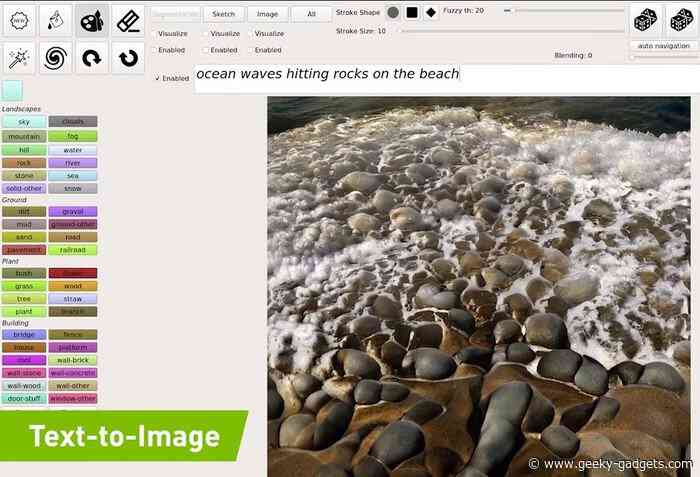Activate the magic wand tool
The height and width of the screenshot is (477, 700).
click(x=19, y=58)
